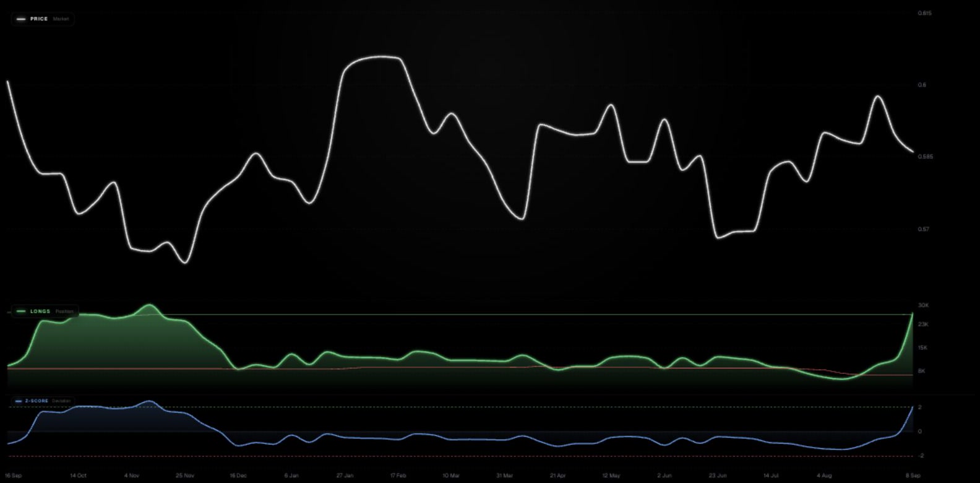The image size is (980, 483).
Task: Select the 8K longs axis value
Action: pos(922,371)
